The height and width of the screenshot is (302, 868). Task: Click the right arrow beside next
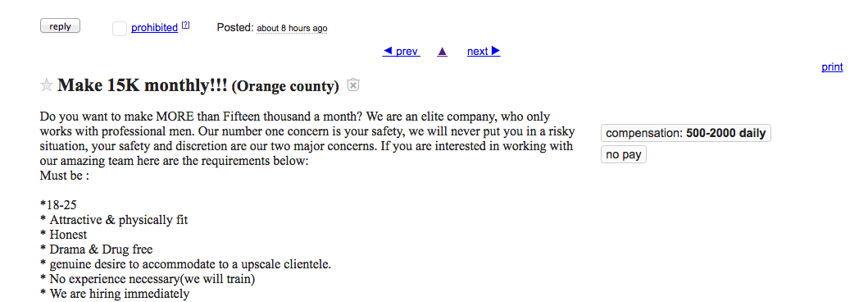495,51
